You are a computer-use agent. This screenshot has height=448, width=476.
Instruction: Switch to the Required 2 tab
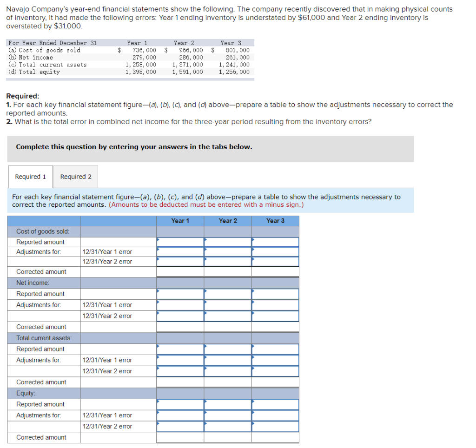(x=76, y=177)
